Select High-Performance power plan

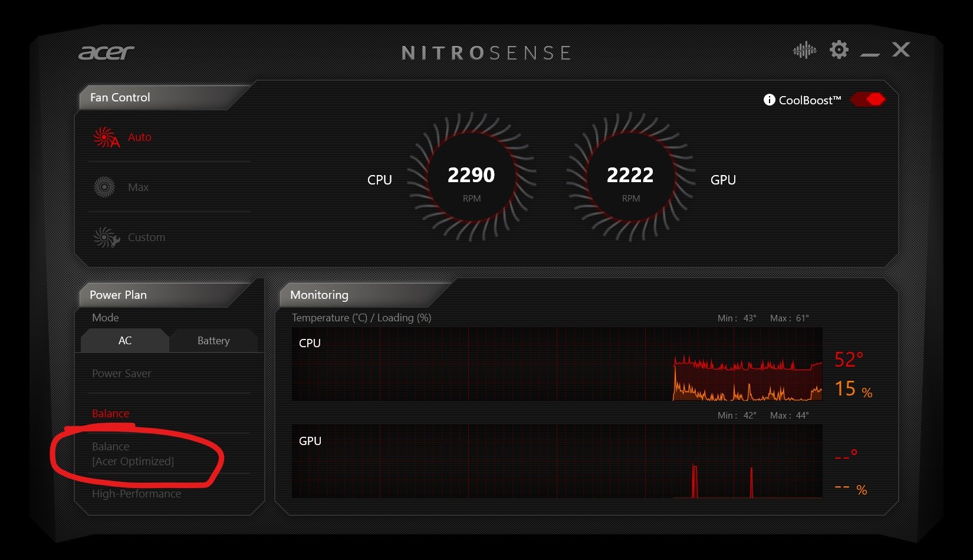pos(136,494)
